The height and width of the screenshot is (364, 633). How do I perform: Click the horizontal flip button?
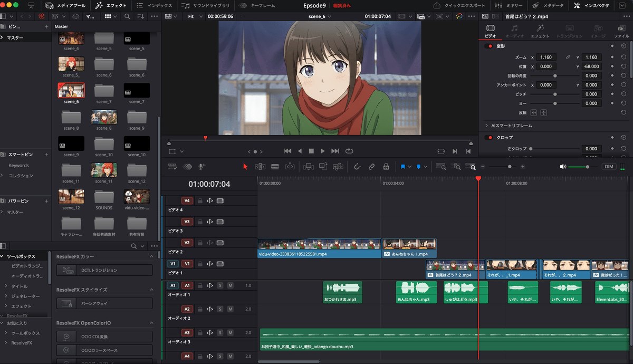tap(533, 112)
